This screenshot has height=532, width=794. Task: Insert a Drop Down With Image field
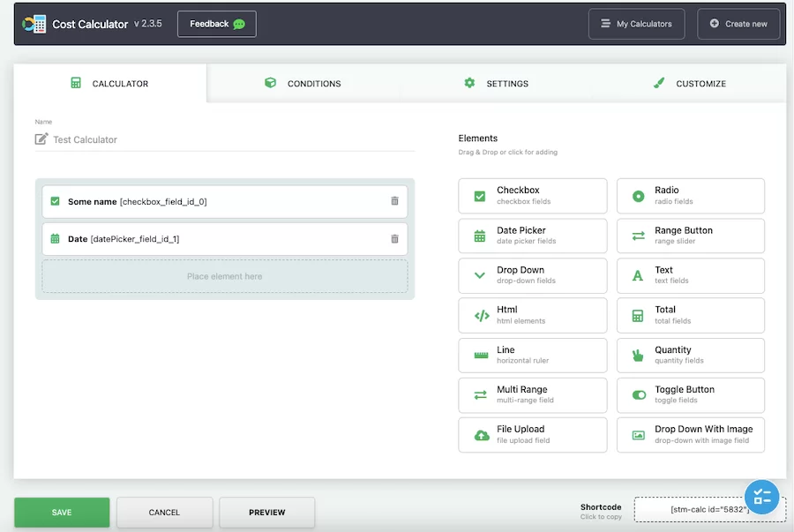(690, 434)
